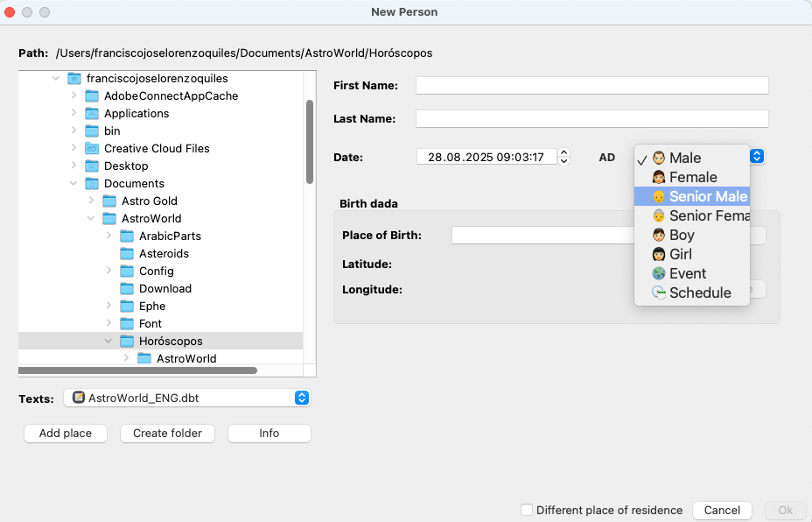
Task: Click the Schedule clock icon
Action: coord(658,293)
